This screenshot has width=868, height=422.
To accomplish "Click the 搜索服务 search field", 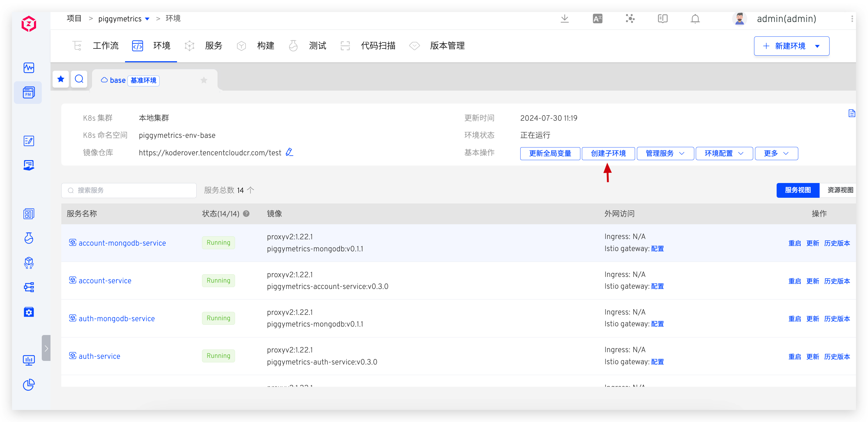I will (x=129, y=191).
